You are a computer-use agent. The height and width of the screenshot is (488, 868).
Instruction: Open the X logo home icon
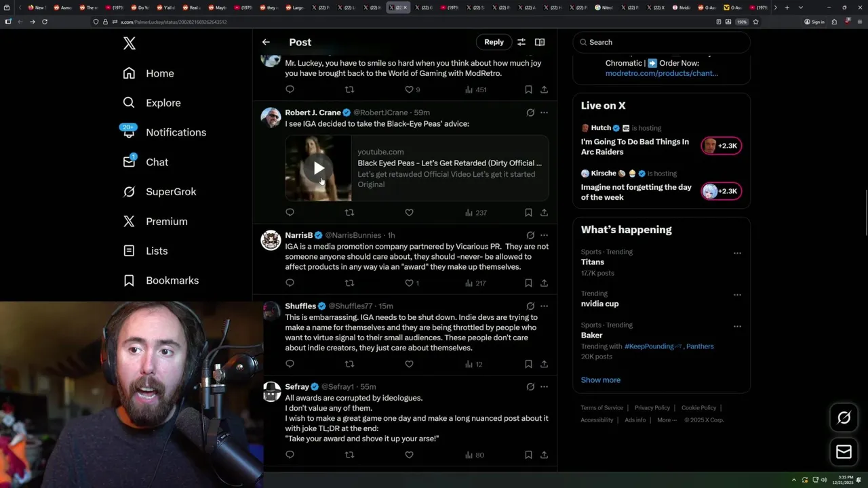click(x=130, y=43)
